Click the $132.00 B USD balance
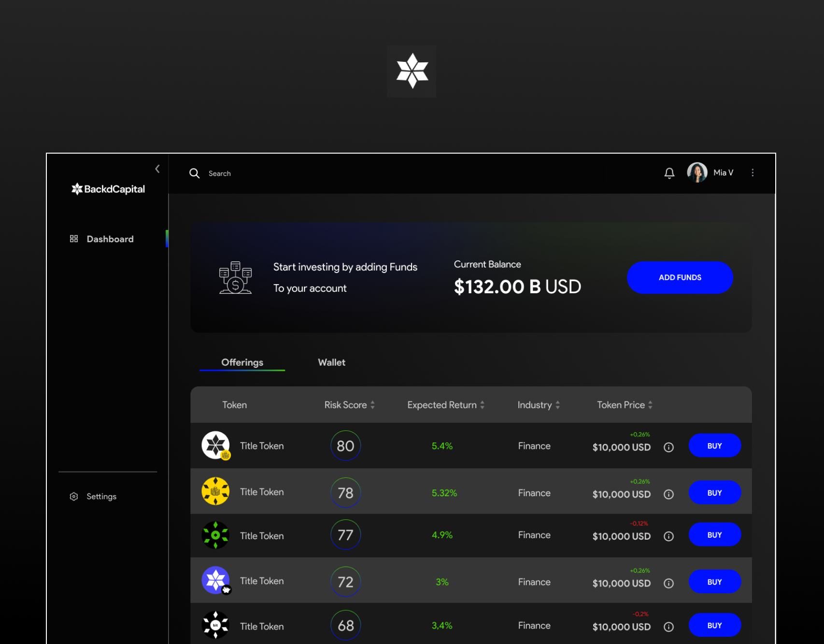 tap(517, 286)
